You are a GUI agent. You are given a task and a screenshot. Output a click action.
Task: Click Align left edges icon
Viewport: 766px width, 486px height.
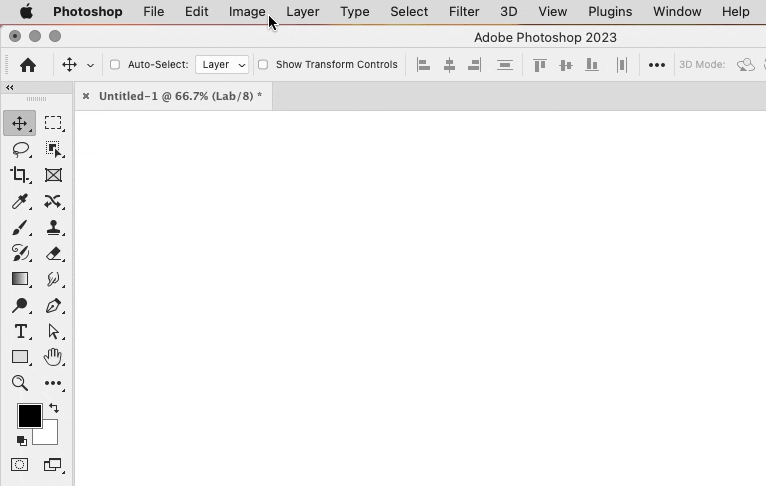click(x=424, y=64)
